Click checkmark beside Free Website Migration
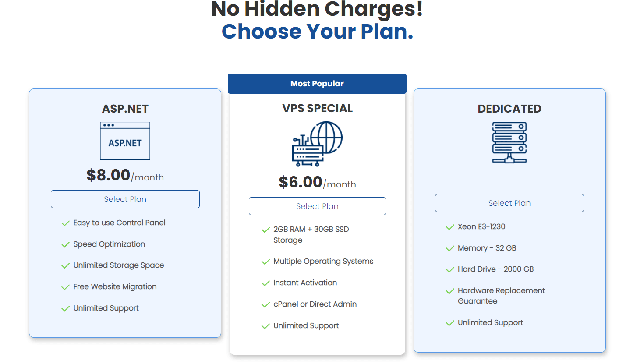 (66, 287)
